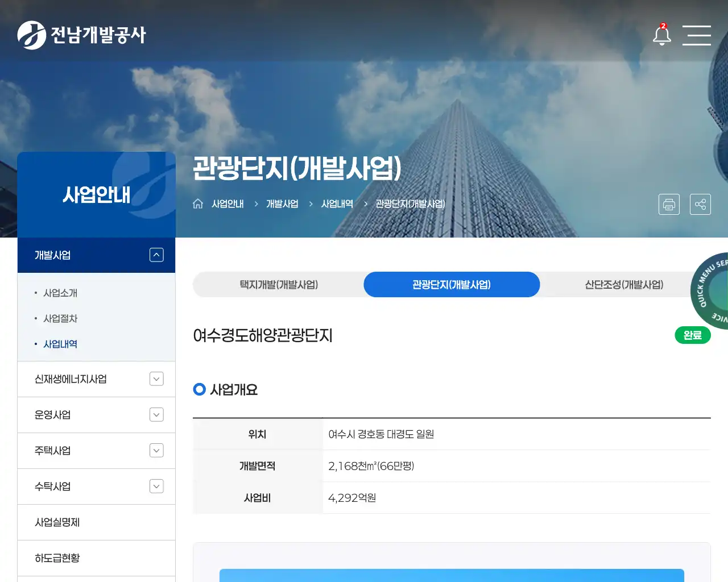Image resolution: width=728 pixels, height=582 pixels.
Task: Click 개발사업 sidebar menu label
Action: (x=52, y=255)
